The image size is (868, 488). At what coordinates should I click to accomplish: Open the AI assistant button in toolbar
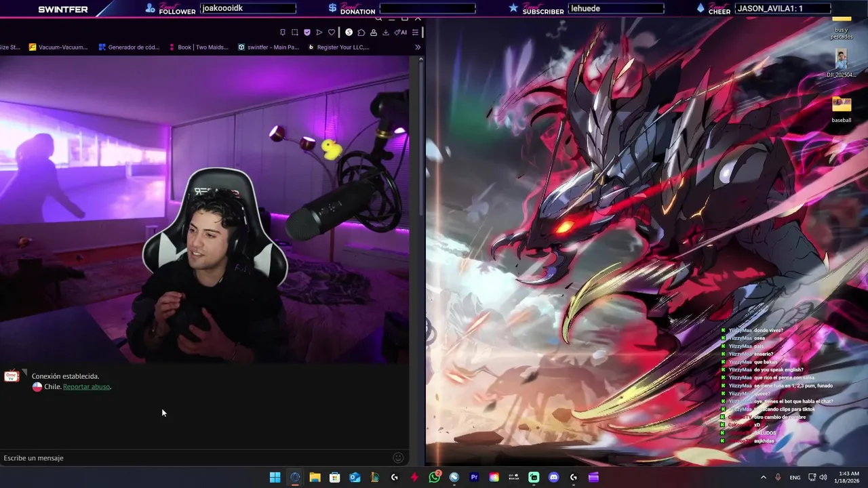click(x=401, y=32)
